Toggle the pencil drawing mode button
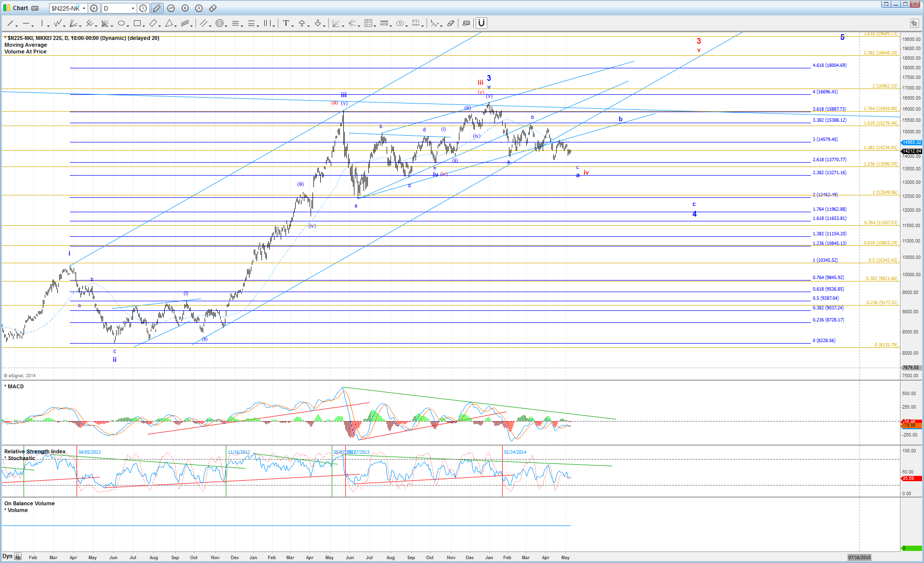The width and height of the screenshot is (924, 563). pos(156,8)
